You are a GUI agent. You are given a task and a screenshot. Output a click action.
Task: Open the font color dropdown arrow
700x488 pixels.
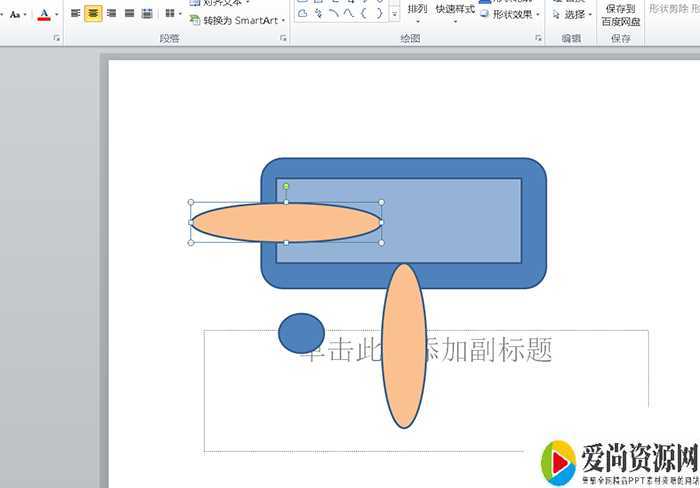[56, 14]
